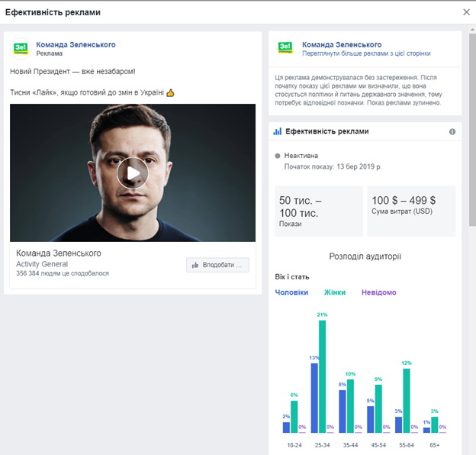Click the bar chart icon in performance header
The width and height of the screenshot is (476, 455).
[278, 131]
